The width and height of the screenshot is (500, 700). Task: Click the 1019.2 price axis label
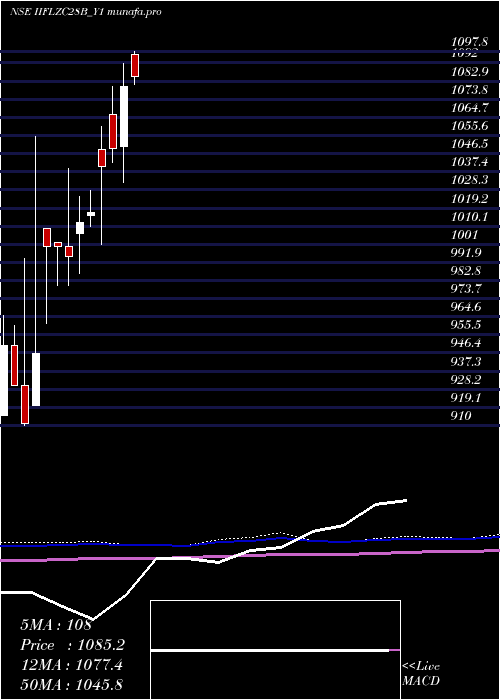[470, 199]
